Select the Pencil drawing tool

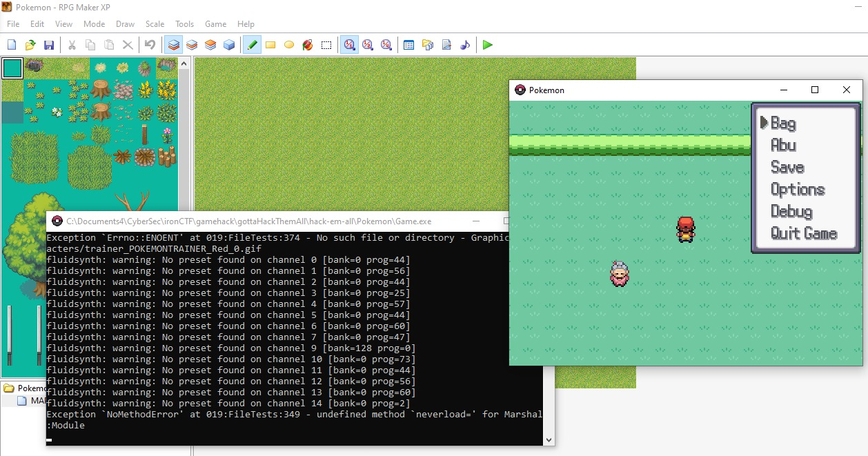pyautogui.click(x=252, y=45)
